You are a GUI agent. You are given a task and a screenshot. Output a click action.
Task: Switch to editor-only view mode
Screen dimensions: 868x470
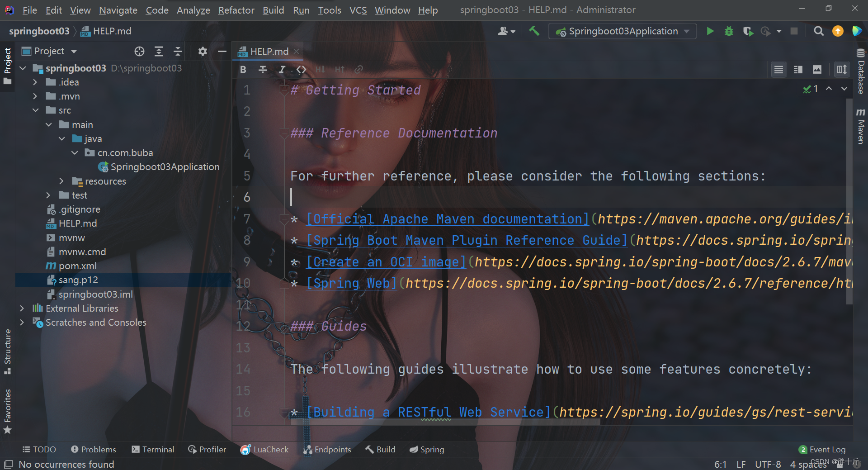tap(778, 70)
